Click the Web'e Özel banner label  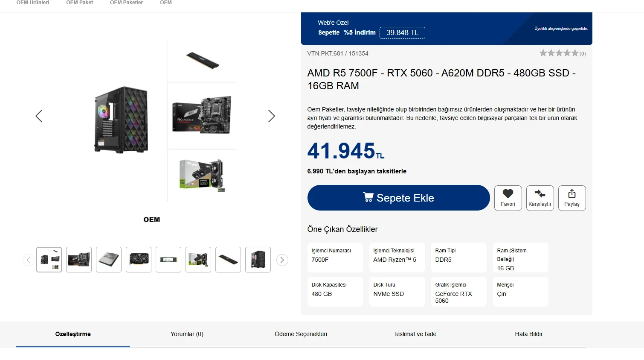pos(333,23)
